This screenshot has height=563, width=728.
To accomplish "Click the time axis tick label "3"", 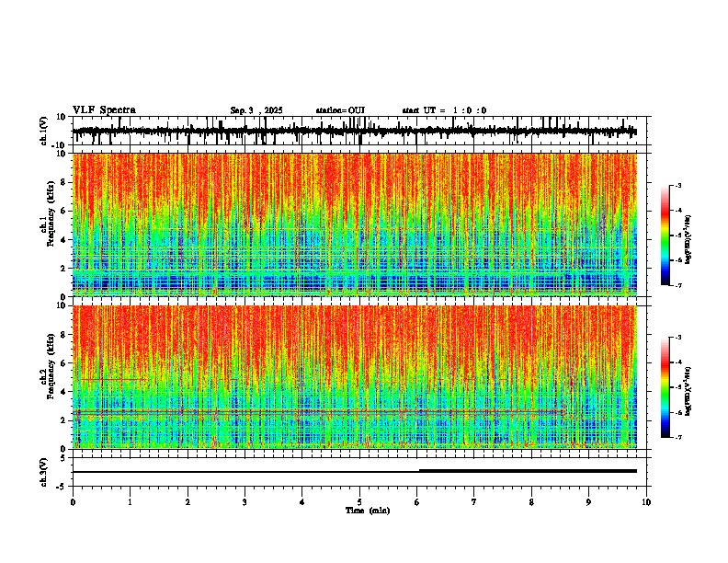I will click(x=245, y=501).
